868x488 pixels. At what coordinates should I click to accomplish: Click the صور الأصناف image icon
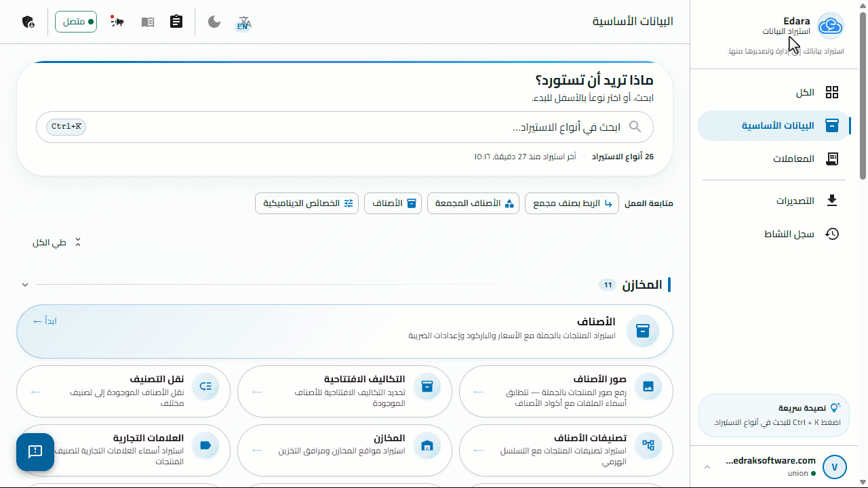(x=648, y=387)
